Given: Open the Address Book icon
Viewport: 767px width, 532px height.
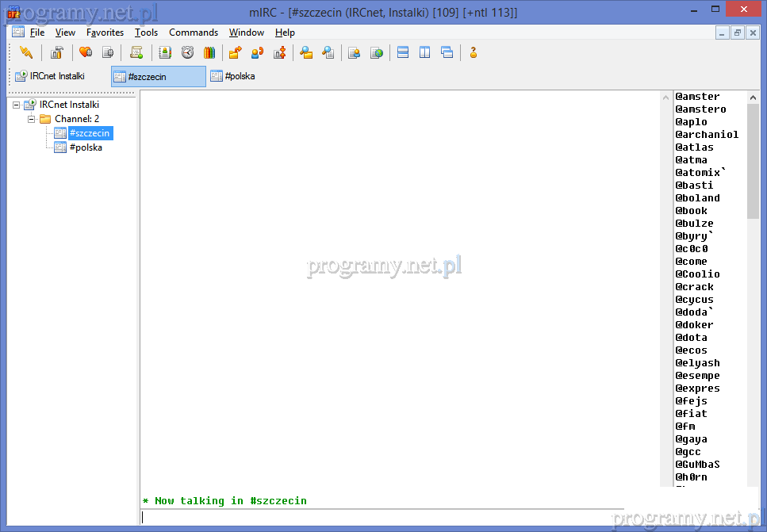Looking at the screenshot, I should click(165, 53).
